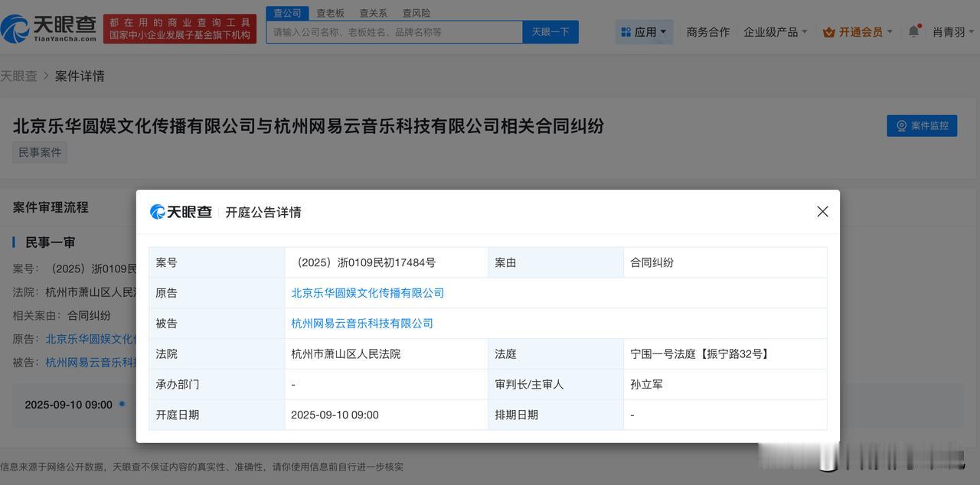This screenshot has height=485, width=980.
Task: Expand the 企业级产品 dropdown
Action: (x=776, y=32)
